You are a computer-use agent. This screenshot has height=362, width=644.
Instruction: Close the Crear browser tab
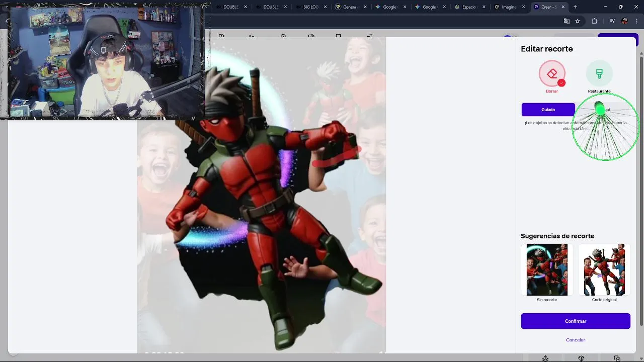click(563, 7)
